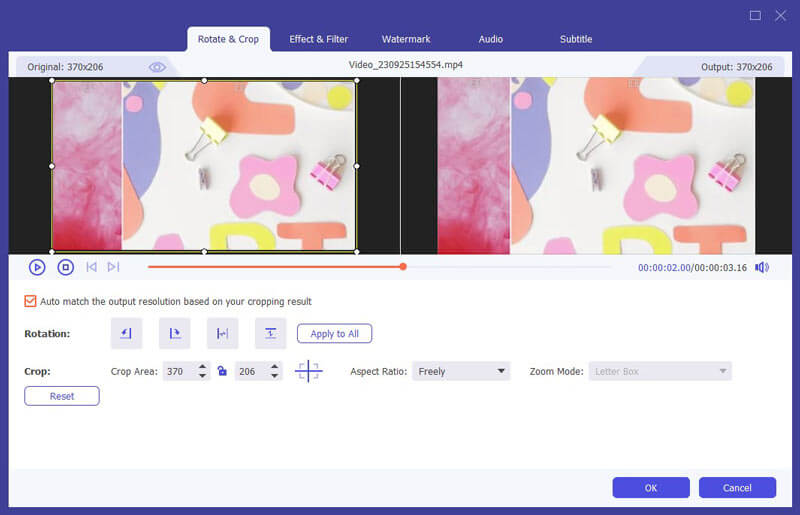Screen dimensions: 800x515
Task: Rotate the video right 90 degrees
Action: tap(174, 333)
